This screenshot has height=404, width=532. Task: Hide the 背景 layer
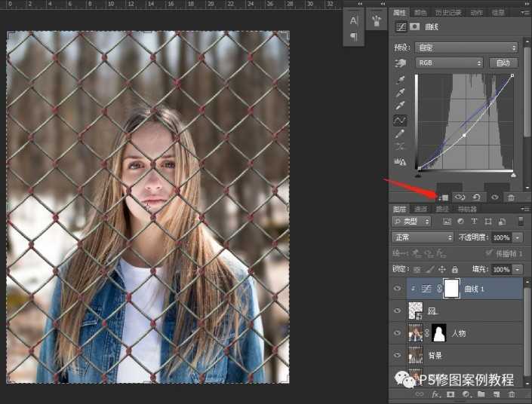click(x=397, y=354)
